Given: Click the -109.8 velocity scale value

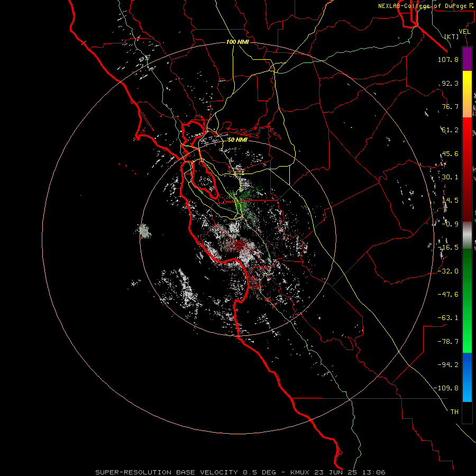Looking at the screenshot, I should pyautogui.click(x=446, y=388).
